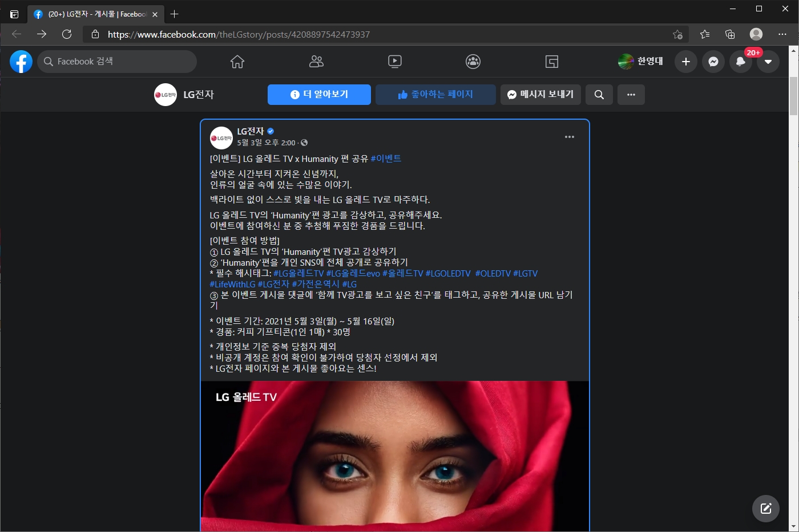
Task: Click the new message compose icon
Action: [766, 509]
